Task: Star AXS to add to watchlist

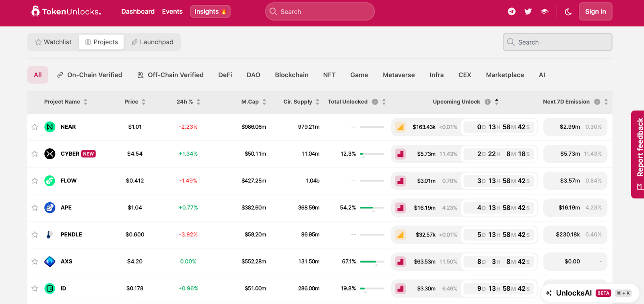Action: point(35,262)
